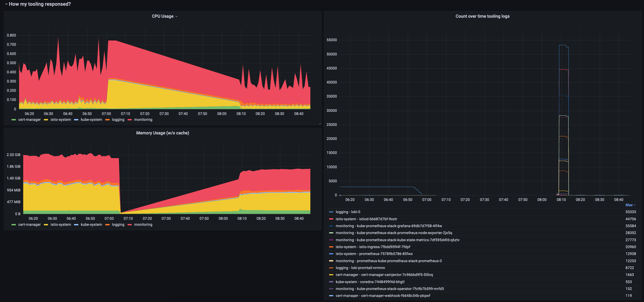Click the resize handle of CPU Usage panel
Image resolution: width=644 pixels, height=302 pixels.
(x=320, y=123)
